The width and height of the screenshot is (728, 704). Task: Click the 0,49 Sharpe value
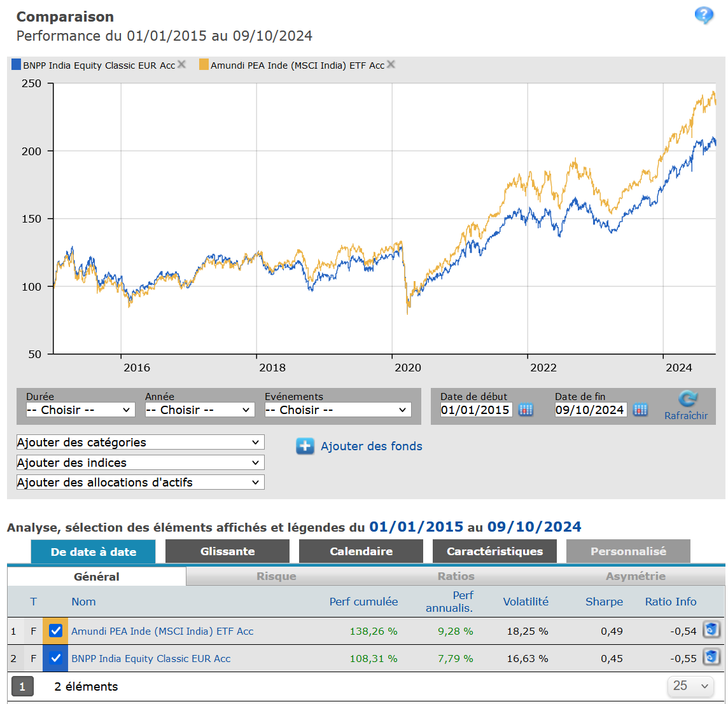pos(612,631)
